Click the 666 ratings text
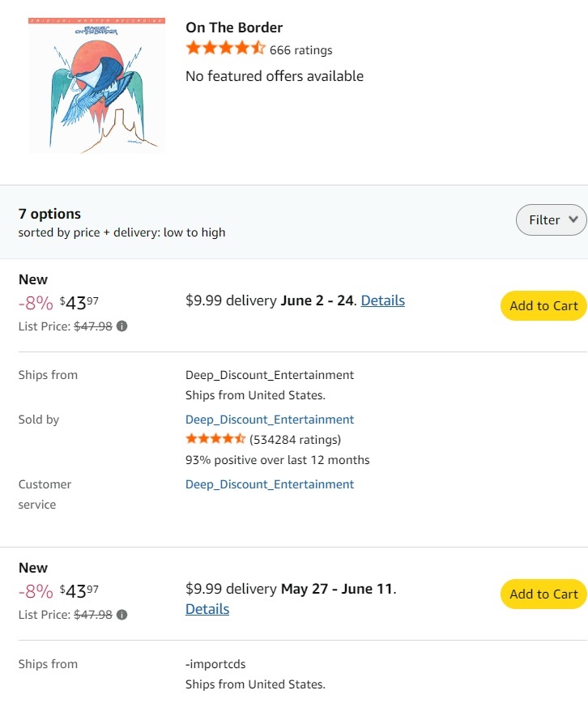 [300, 50]
